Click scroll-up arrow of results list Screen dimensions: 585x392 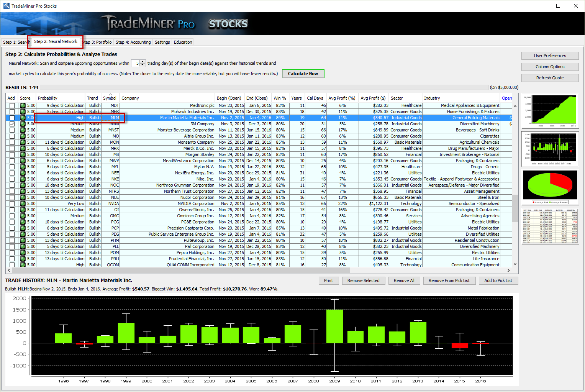click(515, 106)
